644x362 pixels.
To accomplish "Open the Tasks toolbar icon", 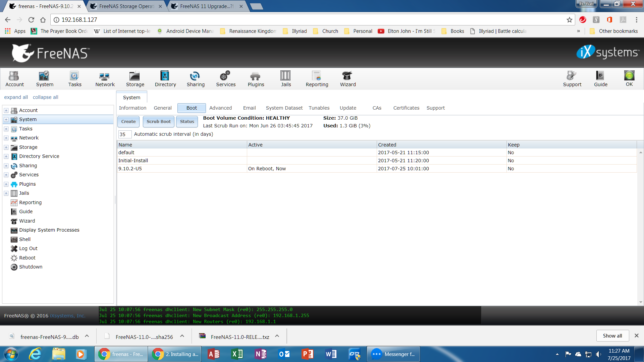I will [75, 79].
